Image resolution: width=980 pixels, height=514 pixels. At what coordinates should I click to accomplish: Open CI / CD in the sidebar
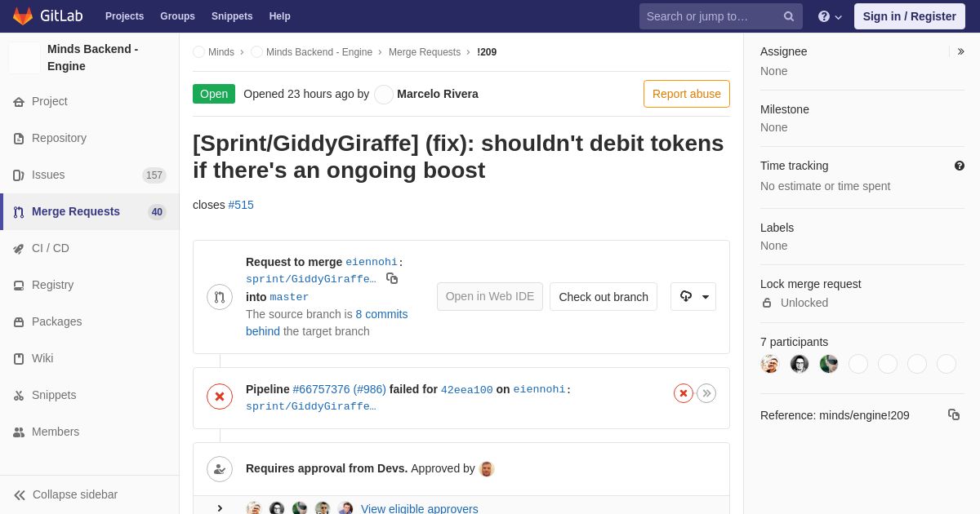click(x=90, y=248)
